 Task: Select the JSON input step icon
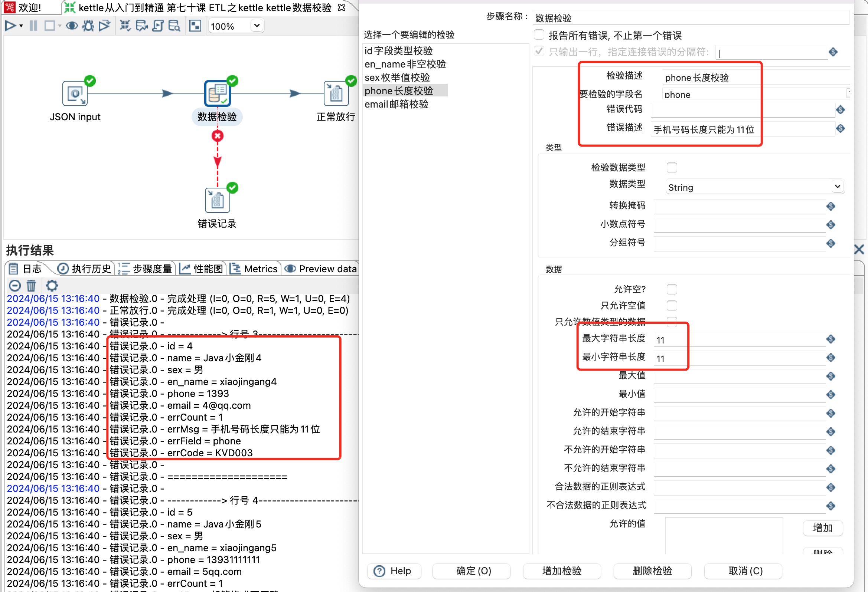click(75, 94)
